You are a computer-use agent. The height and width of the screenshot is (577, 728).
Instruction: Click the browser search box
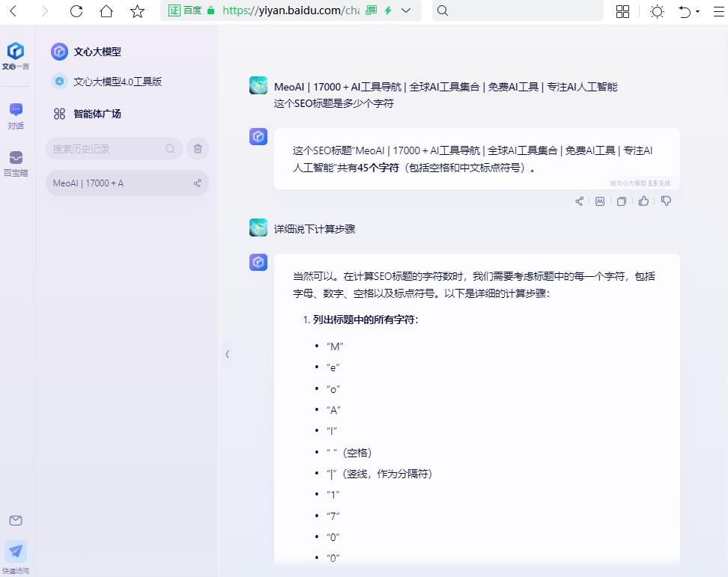(x=518, y=10)
